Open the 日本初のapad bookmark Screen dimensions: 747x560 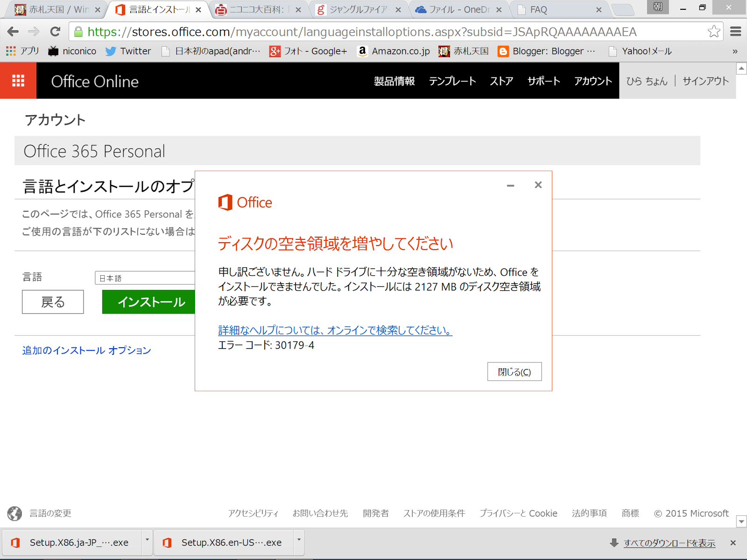211,51
